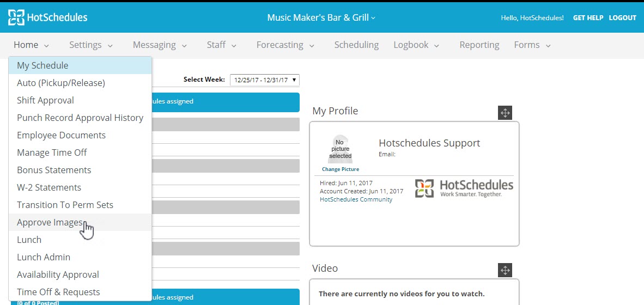Choose Shift Approval in the dropdown
The height and width of the screenshot is (305, 644).
[x=45, y=100]
